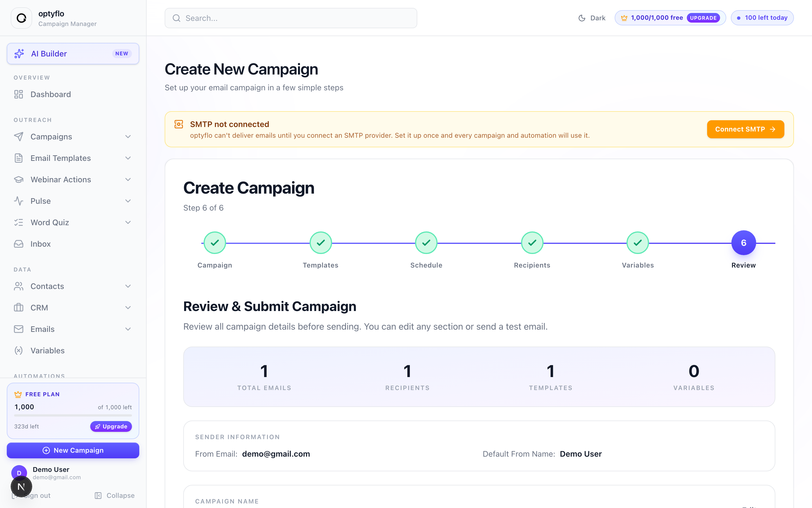Click the Contacts people icon
The height and width of the screenshot is (508, 812).
click(19, 286)
